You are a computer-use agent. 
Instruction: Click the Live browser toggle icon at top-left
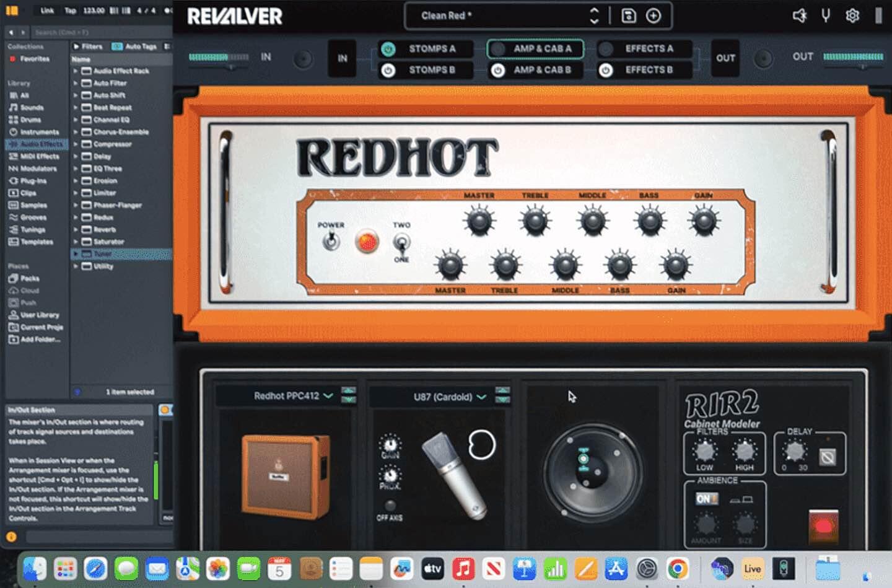point(11,11)
